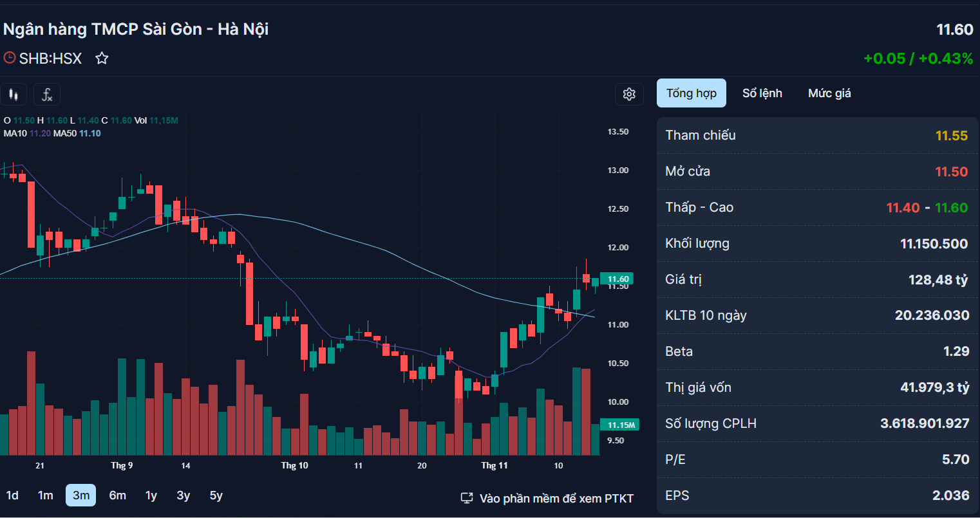Viewport: 980px width, 518px height.
Task: Add SHB to favorites with star icon
Action: 102,59
